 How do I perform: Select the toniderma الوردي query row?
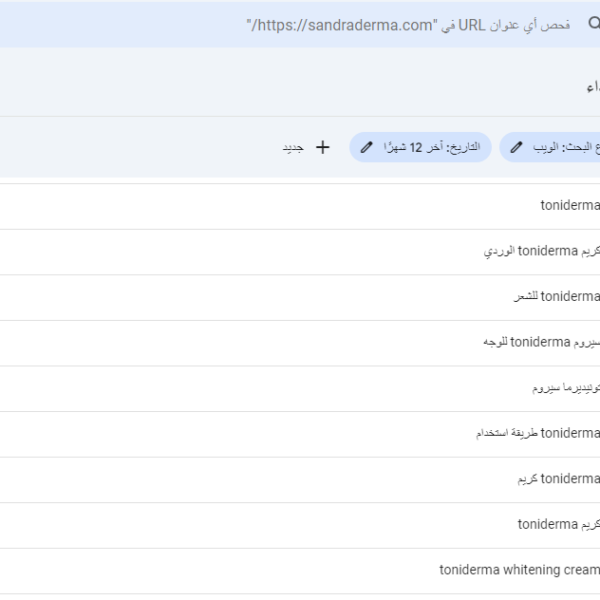tap(300, 252)
